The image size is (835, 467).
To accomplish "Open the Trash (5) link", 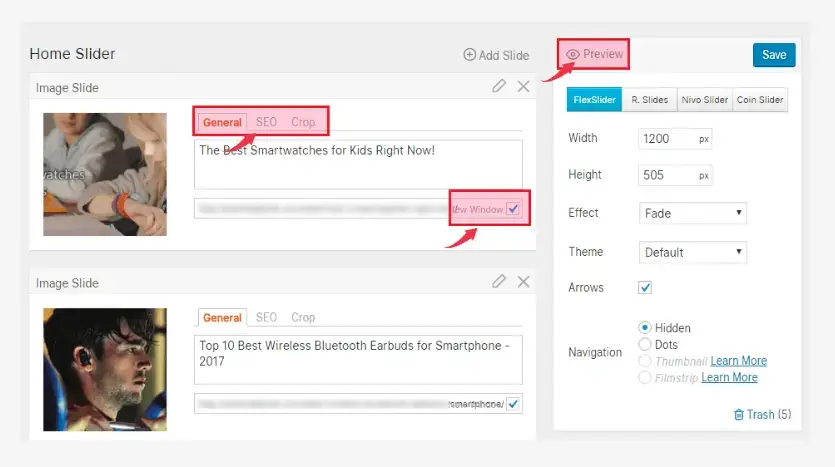I will point(763,414).
